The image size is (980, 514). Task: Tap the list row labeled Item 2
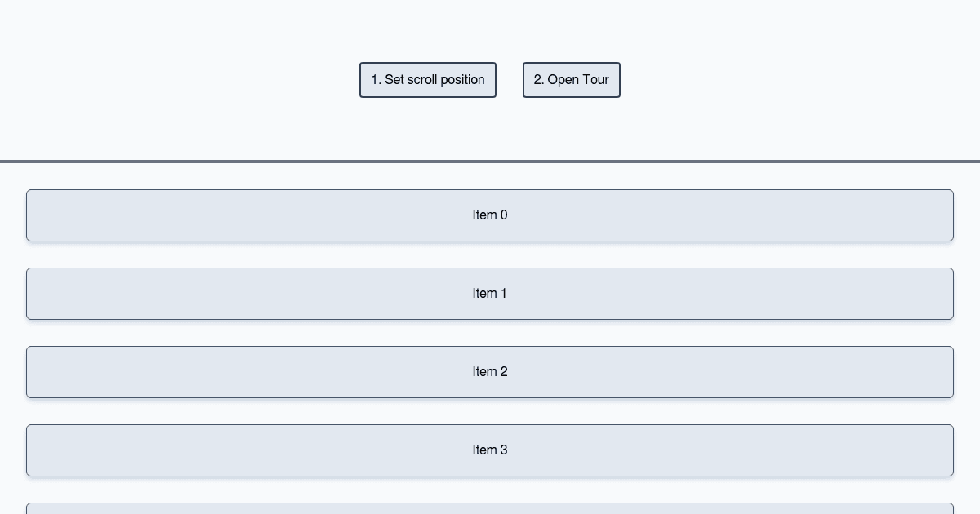tap(490, 372)
